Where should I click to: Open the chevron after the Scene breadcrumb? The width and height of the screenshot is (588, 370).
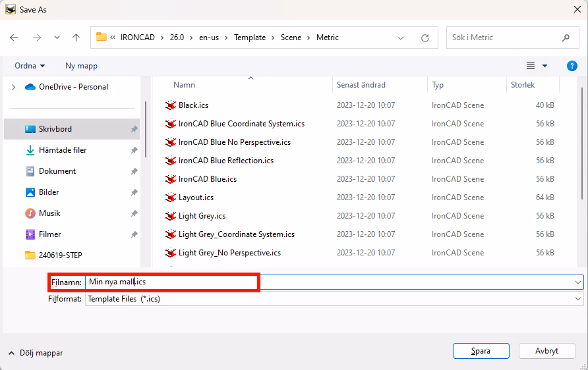(x=309, y=38)
